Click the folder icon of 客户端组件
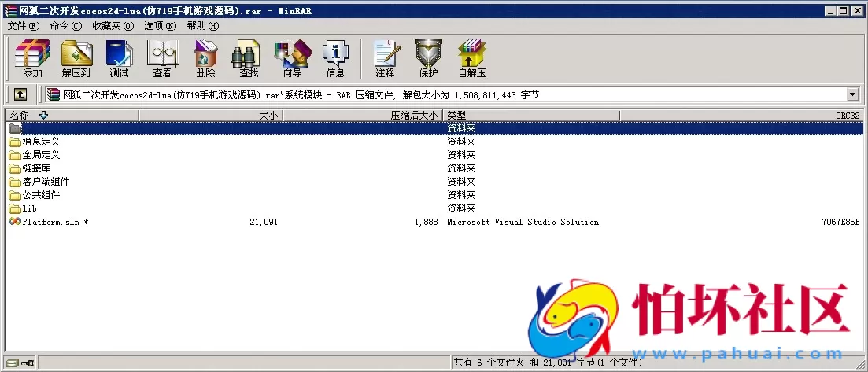 [15, 182]
